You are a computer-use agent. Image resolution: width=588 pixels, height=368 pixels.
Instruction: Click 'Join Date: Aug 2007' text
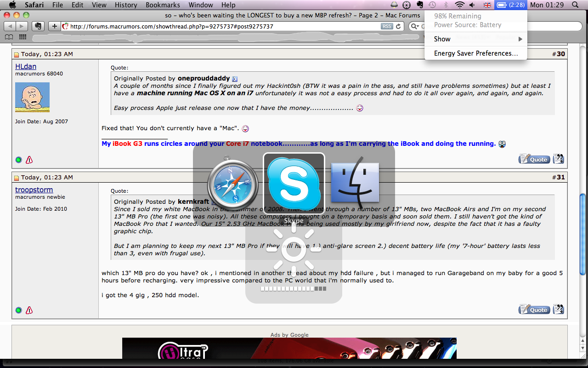(41, 121)
